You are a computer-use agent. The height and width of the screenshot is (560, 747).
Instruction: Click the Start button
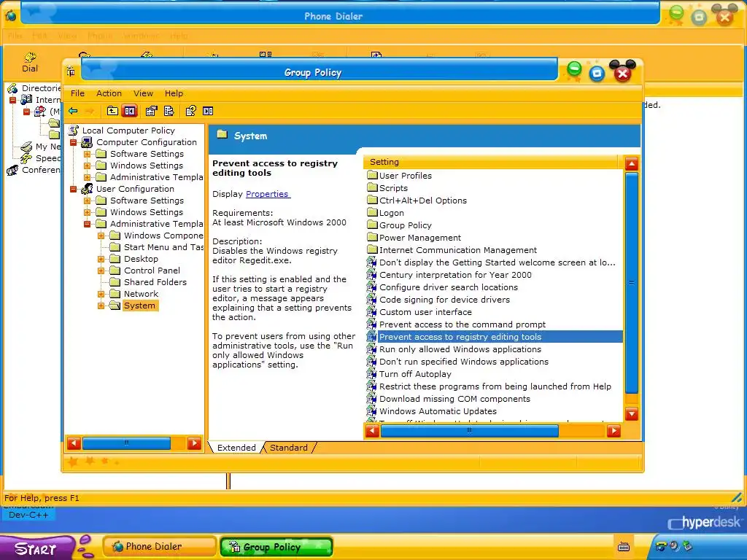(36, 548)
